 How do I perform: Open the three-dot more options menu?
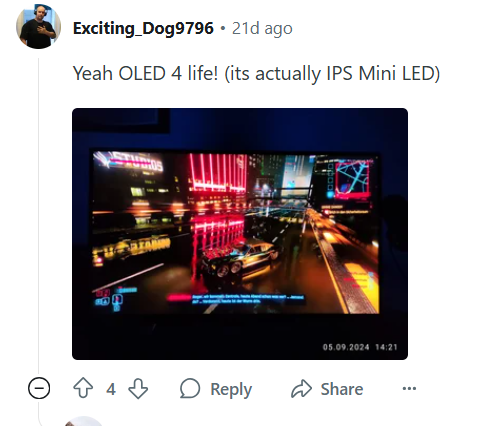click(409, 388)
